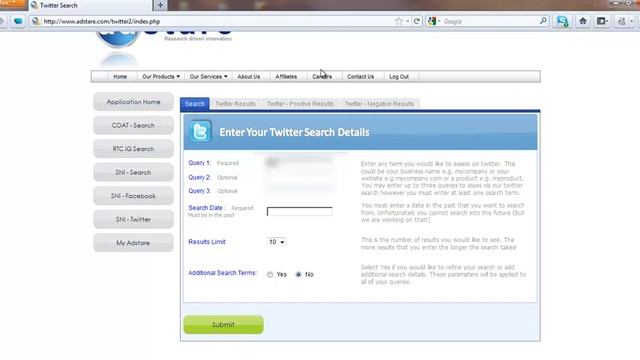Expand the Our Services menu

tap(208, 77)
